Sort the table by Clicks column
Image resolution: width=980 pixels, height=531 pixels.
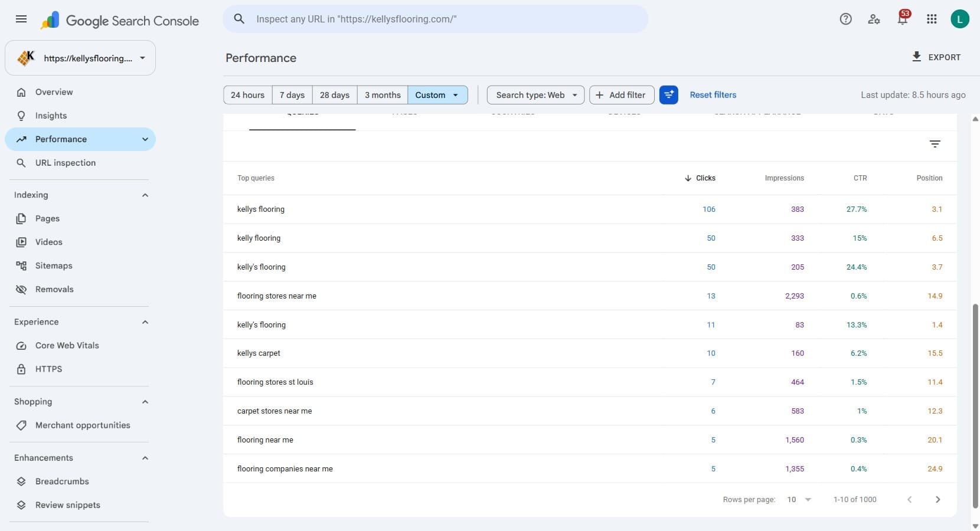click(x=700, y=178)
